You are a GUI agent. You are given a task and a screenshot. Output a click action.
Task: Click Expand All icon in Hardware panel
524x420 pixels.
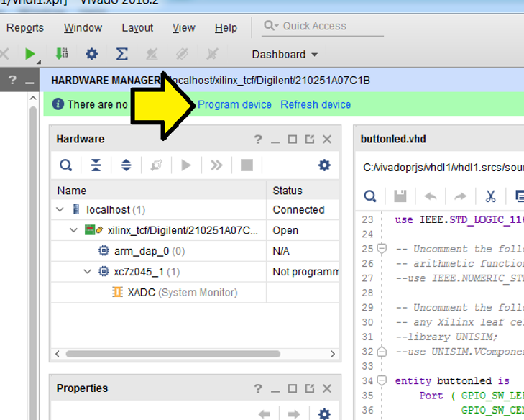[126, 165]
